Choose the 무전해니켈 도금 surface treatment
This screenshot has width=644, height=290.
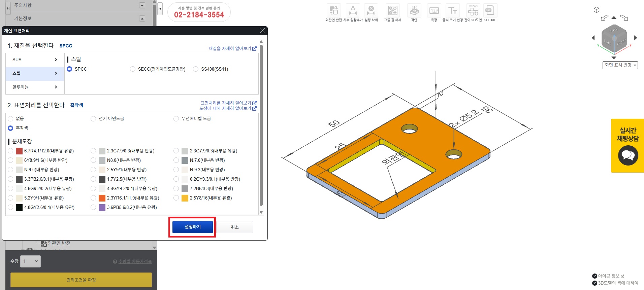[x=176, y=119]
